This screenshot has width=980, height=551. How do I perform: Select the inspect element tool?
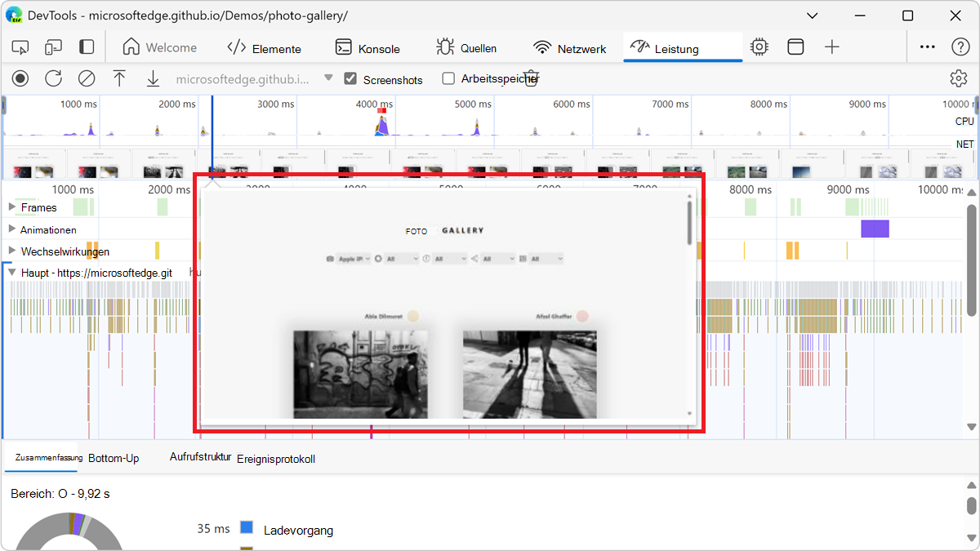pyautogui.click(x=20, y=47)
